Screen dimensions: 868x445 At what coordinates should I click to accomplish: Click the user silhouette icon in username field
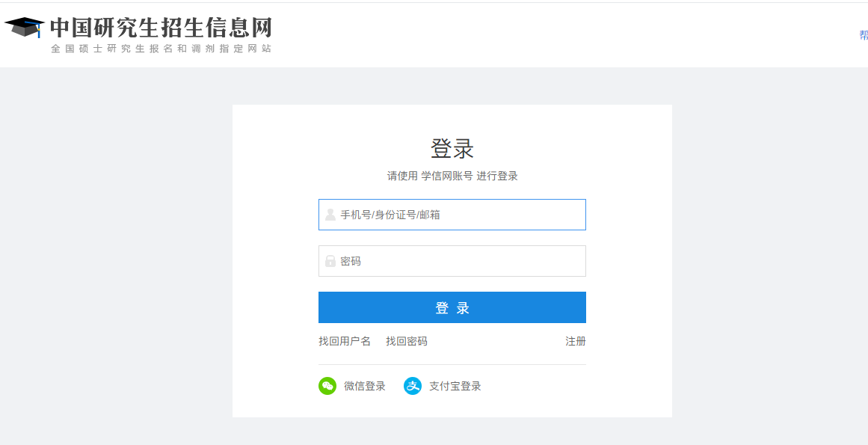tap(330, 215)
